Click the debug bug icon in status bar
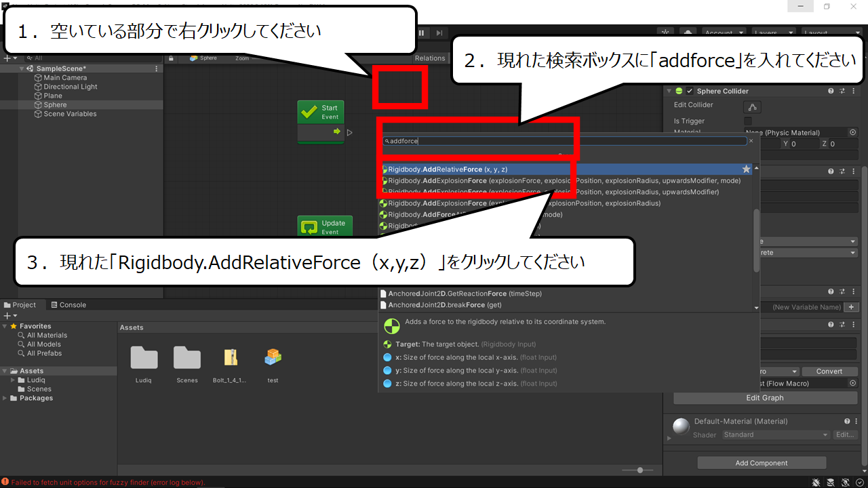The width and height of the screenshot is (868, 488). (816, 482)
